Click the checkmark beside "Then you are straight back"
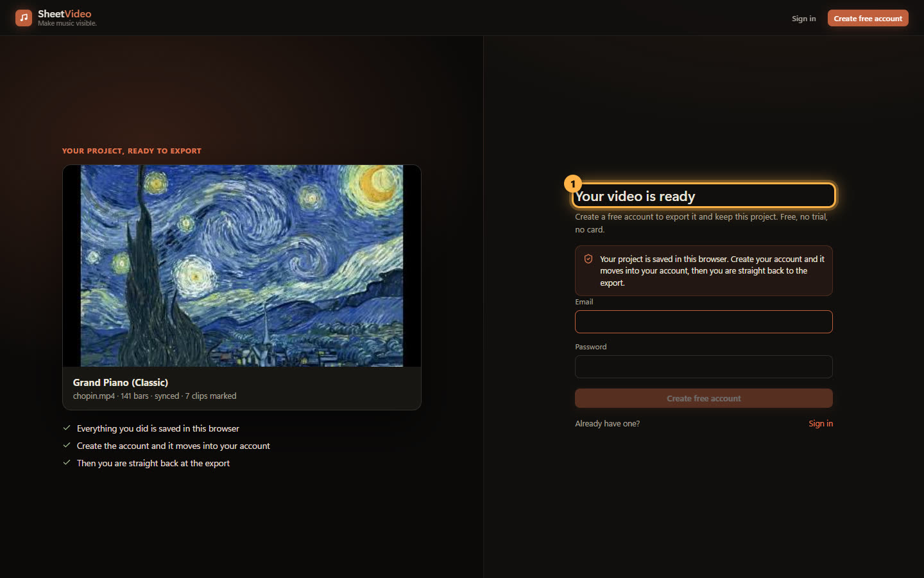 (67, 462)
